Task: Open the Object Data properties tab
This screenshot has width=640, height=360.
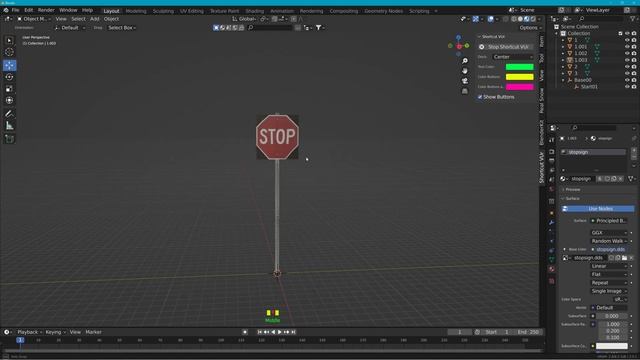Action: tap(551, 259)
